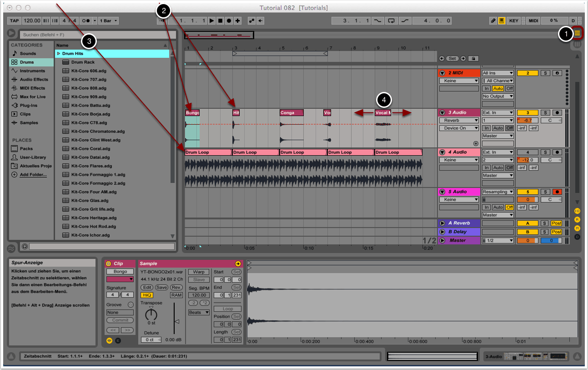Screen dimensions: 588x370
Task: Open Audio Effects category in browser
Action: tap(34, 80)
